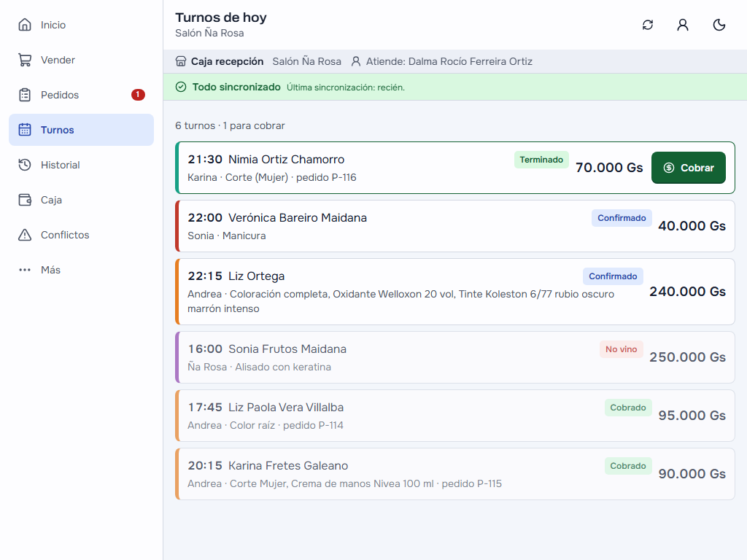Open the user profile icon
Viewport: 747px width, 560px height.
click(683, 25)
